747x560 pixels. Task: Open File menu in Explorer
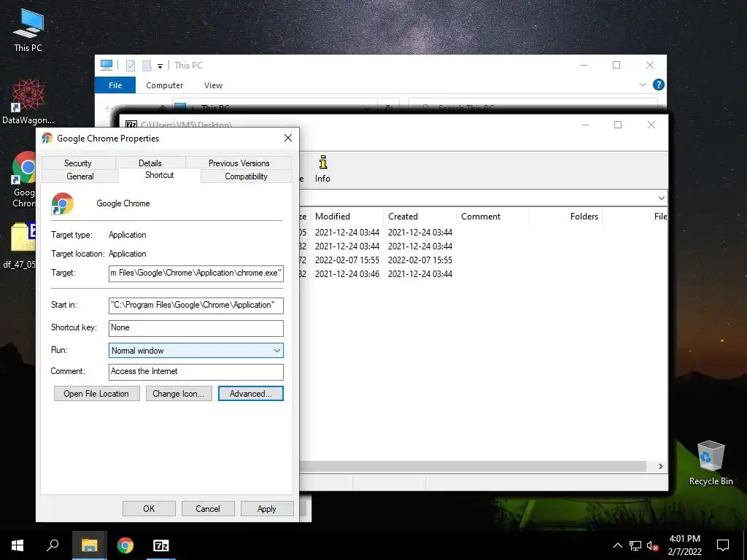click(x=115, y=85)
